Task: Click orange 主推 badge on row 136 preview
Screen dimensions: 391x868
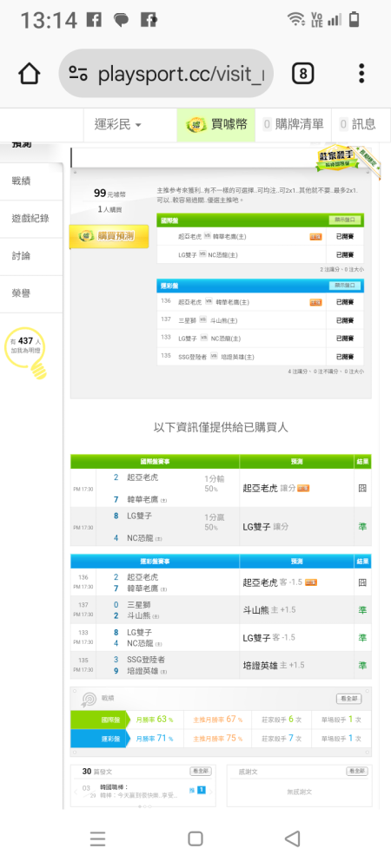Action: (x=315, y=302)
